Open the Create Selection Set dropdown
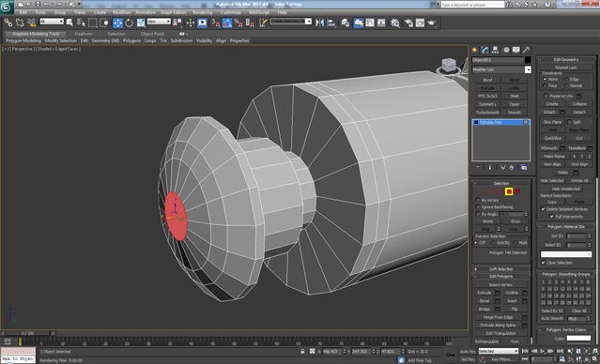Viewport: 600px width, 364px height. (x=291, y=22)
